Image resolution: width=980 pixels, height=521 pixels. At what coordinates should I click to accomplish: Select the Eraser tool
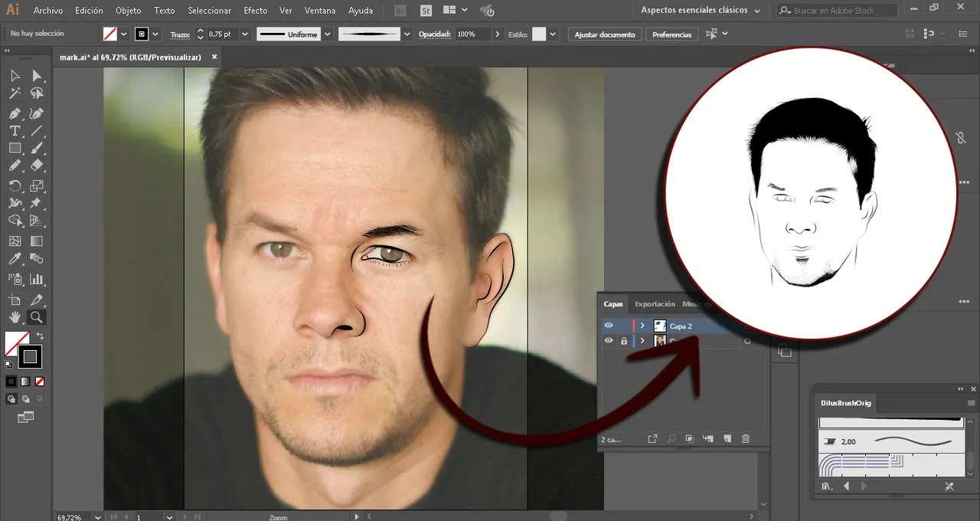click(x=37, y=165)
